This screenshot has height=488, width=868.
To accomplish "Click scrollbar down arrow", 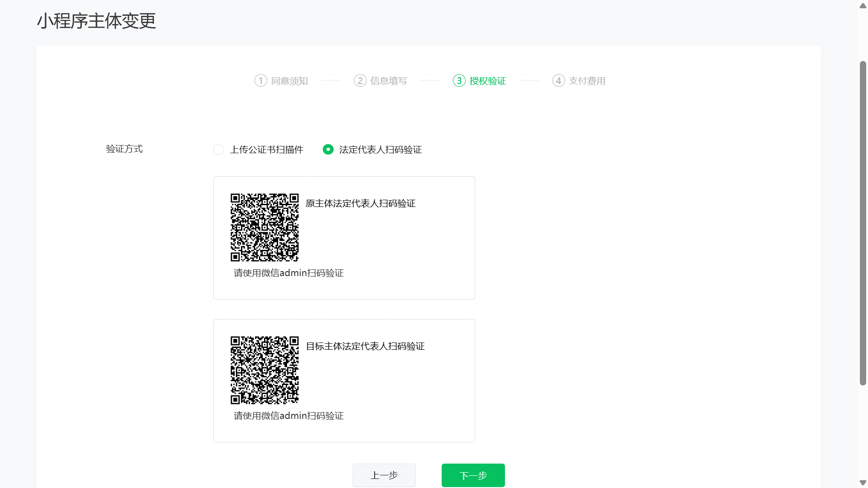I will (863, 483).
